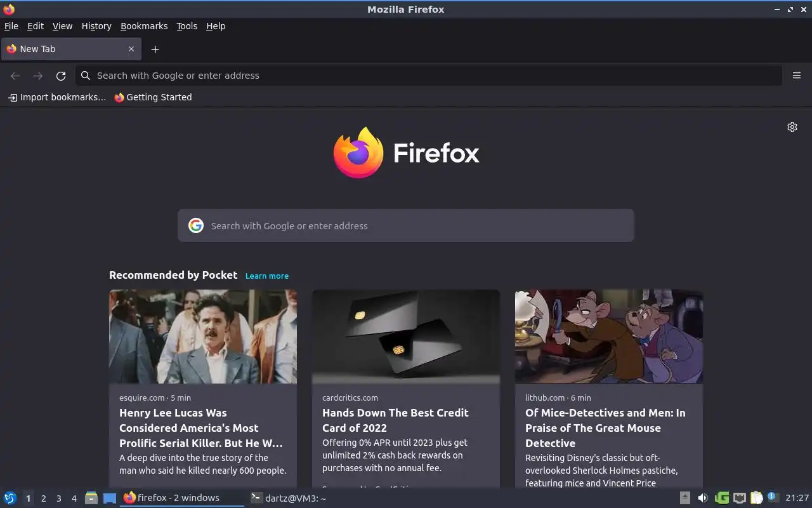Click the Recommended by Pocket heading
The height and width of the screenshot is (508, 812).
click(173, 275)
